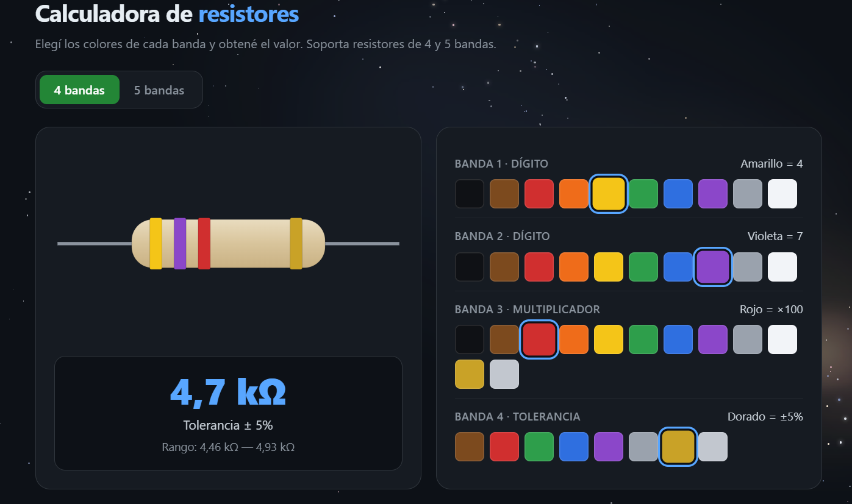Click the 'Tolerancia ± 5%' text
The width and height of the screenshot is (852, 504).
228,425
